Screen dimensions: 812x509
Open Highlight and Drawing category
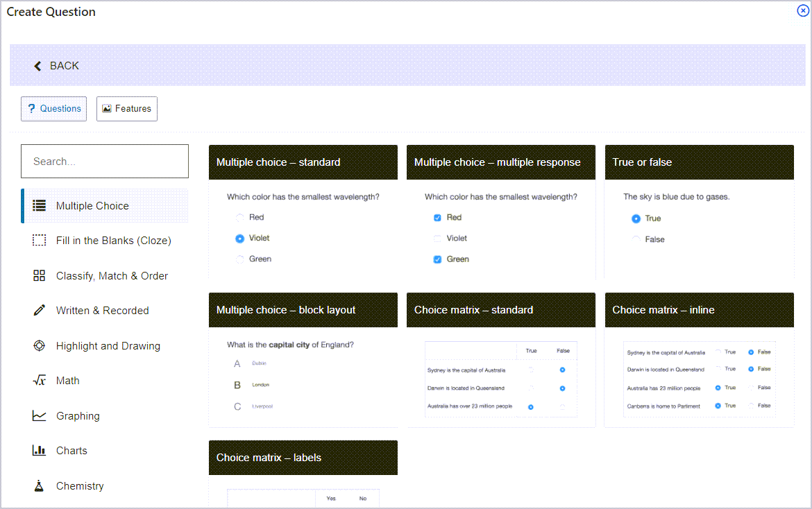coord(105,345)
